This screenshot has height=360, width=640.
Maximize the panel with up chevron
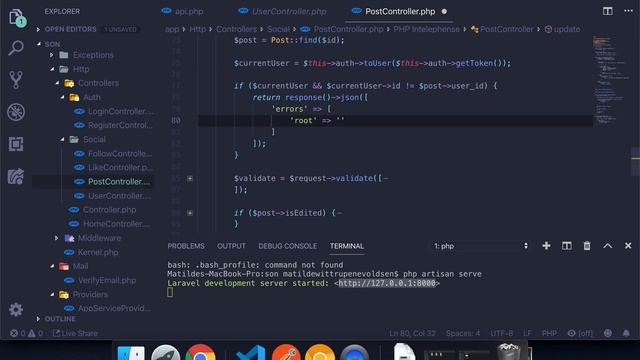pyautogui.click(x=607, y=246)
